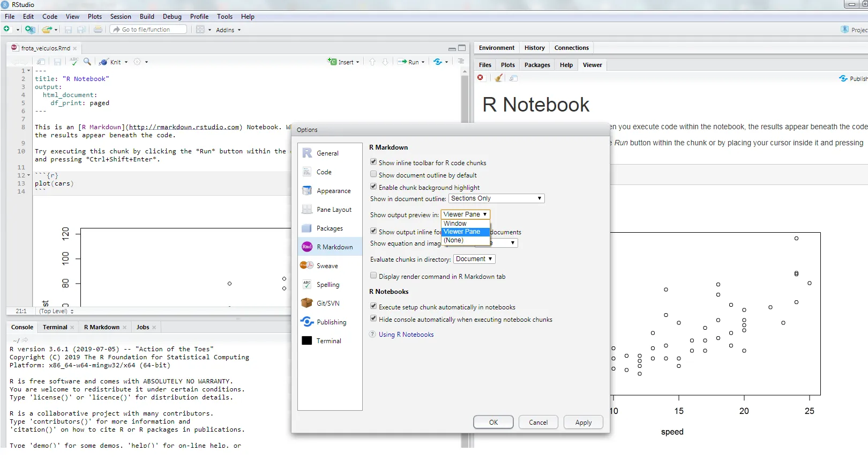This screenshot has height=459, width=868.
Task: Choose Window option in preview dropdown list
Action: coord(465,224)
